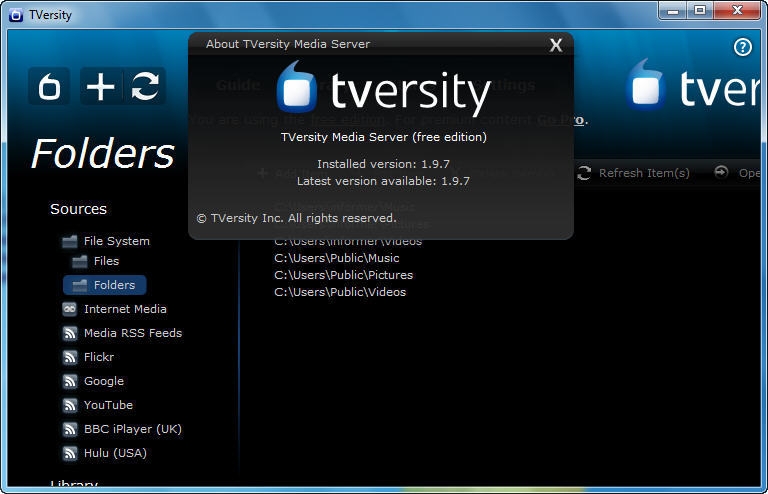Click the YouTube RSS feed icon
Viewport: 768px width, 494px height.
[x=70, y=405]
